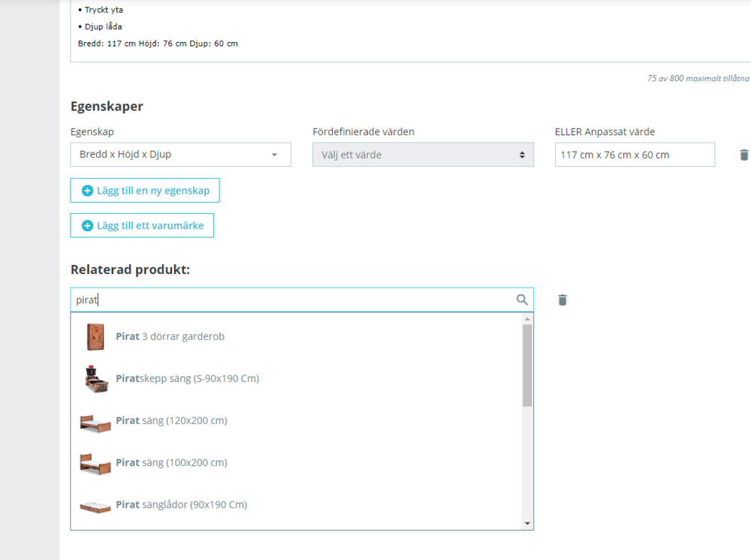Click the Lägg till en ny egenskap button
This screenshot has height=560, width=751.
point(144,190)
